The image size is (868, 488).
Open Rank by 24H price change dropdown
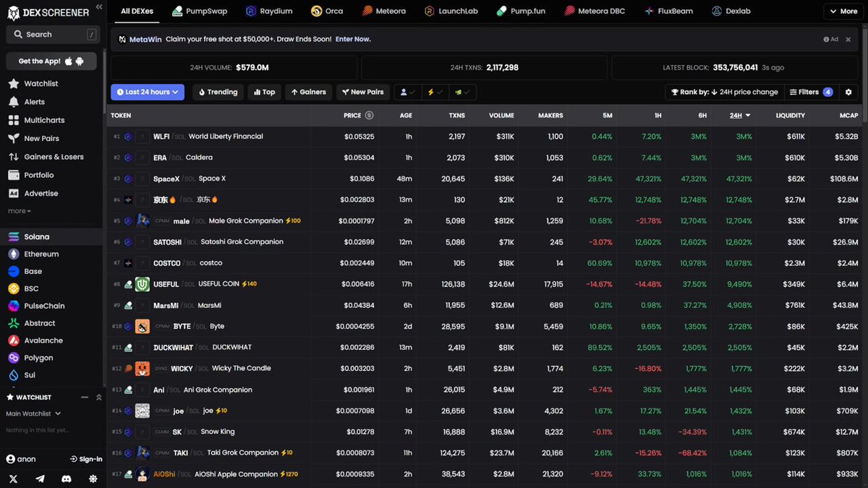point(724,92)
